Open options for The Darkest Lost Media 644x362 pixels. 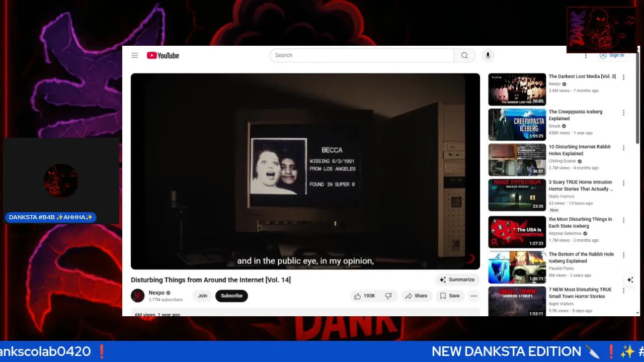623,77
